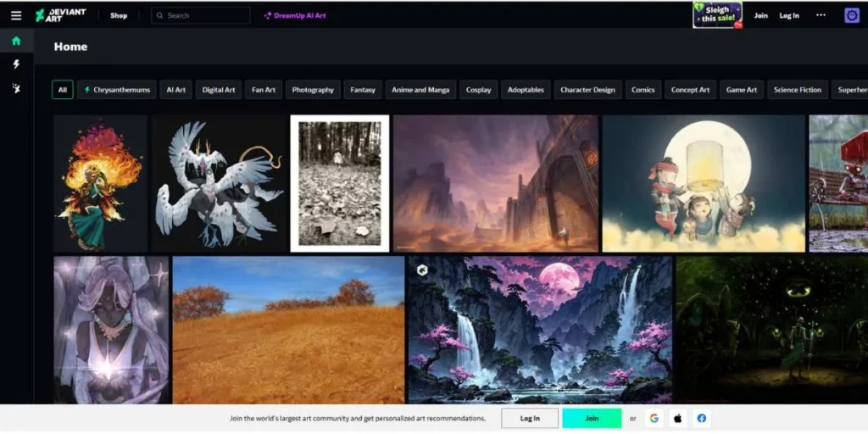
Task: Click the bottom sidebar icon below the lightning bolt
Action: (16, 88)
